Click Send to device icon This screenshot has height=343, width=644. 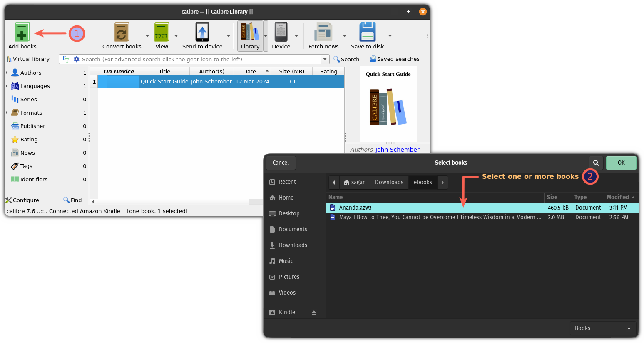[202, 32]
